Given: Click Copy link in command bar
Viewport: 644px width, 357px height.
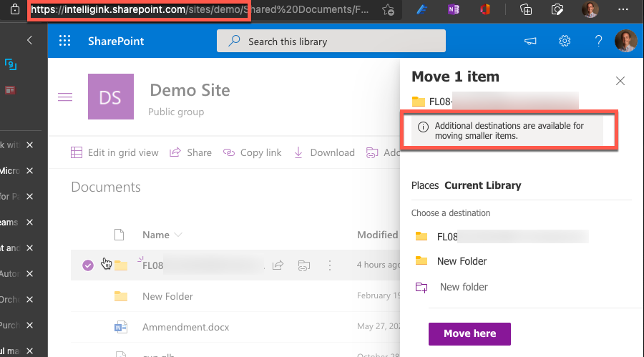Looking at the screenshot, I should coord(252,152).
